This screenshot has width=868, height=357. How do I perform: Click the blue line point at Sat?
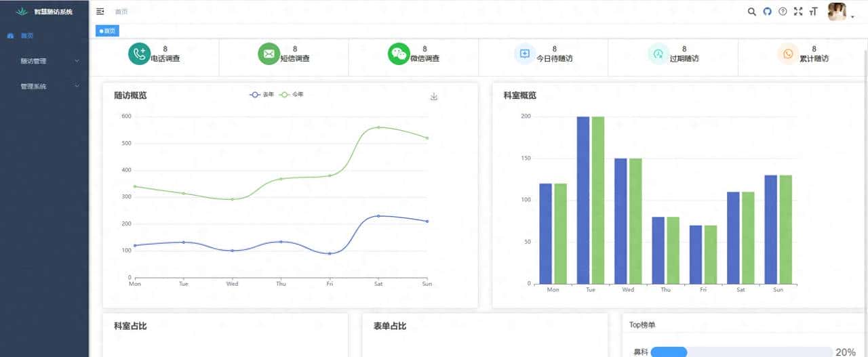tap(378, 216)
